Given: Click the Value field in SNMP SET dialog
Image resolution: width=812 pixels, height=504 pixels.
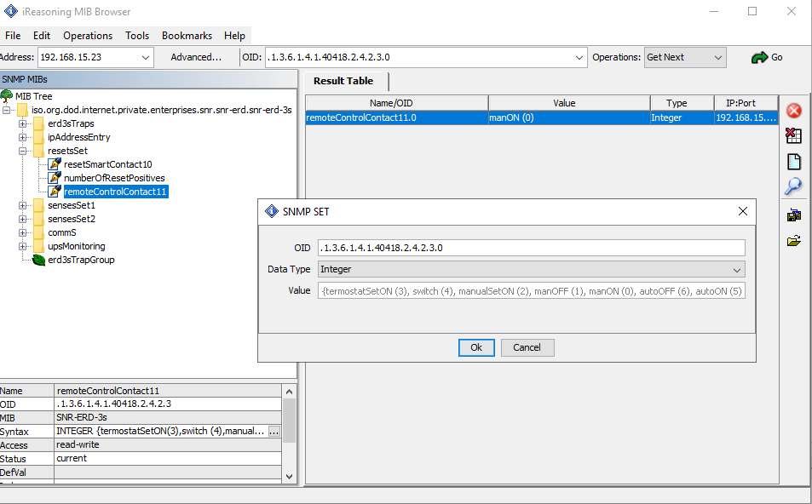Looking at the screenshot, I should 532,291.
